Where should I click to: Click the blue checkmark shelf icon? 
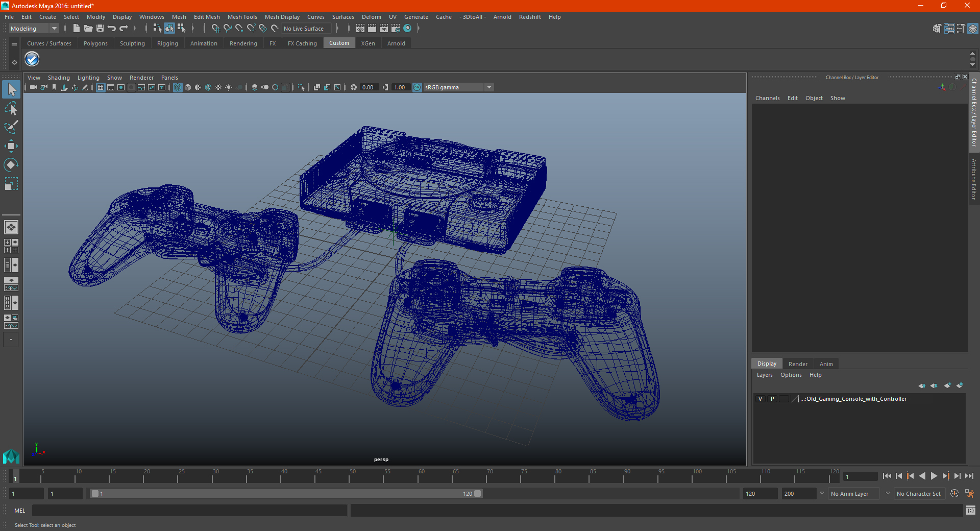click(x=32, y=60)
